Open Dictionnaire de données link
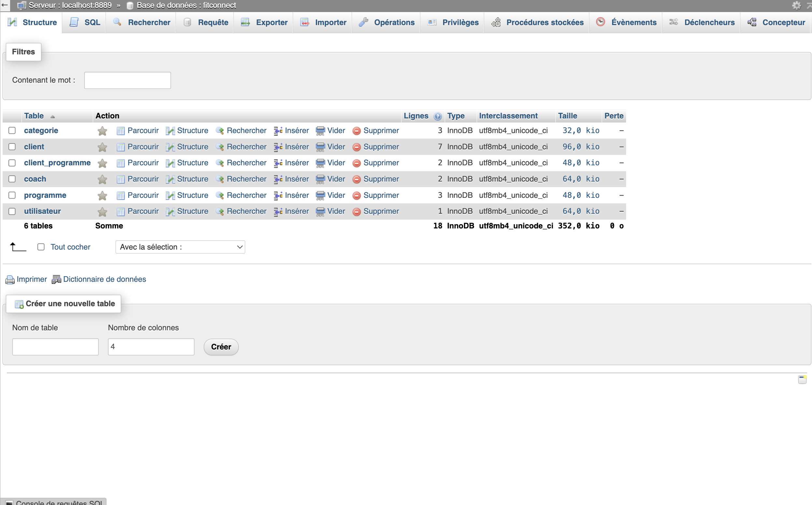The height and width of the screenshot is (505, 812). 104,279
